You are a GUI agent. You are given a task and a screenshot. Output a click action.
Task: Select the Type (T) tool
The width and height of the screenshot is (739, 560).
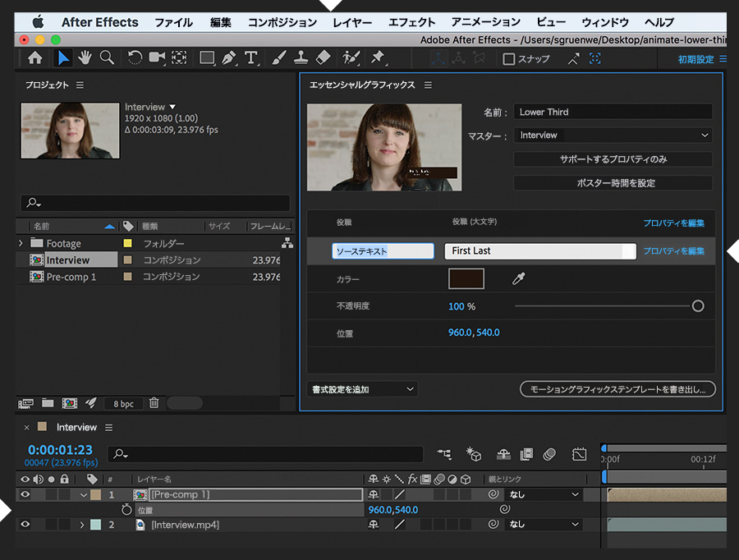[251, 57]
